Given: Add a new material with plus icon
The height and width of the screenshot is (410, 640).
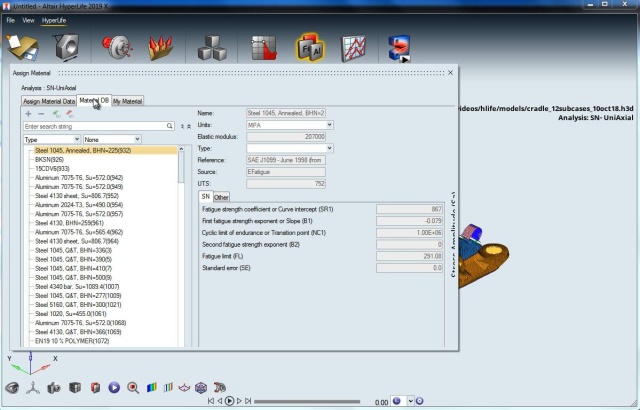Looking at the screenshot, I should coord(28,114).
